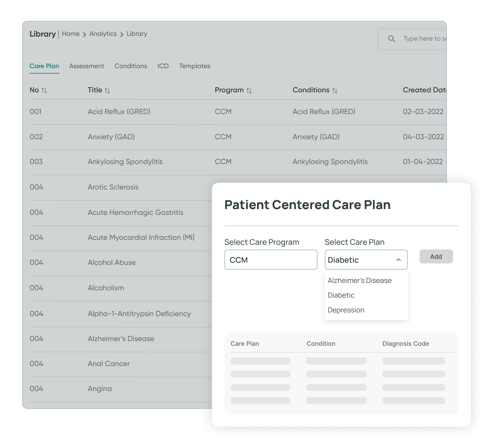
Task: Sort the Conditions column
Action: pos(335,90)
